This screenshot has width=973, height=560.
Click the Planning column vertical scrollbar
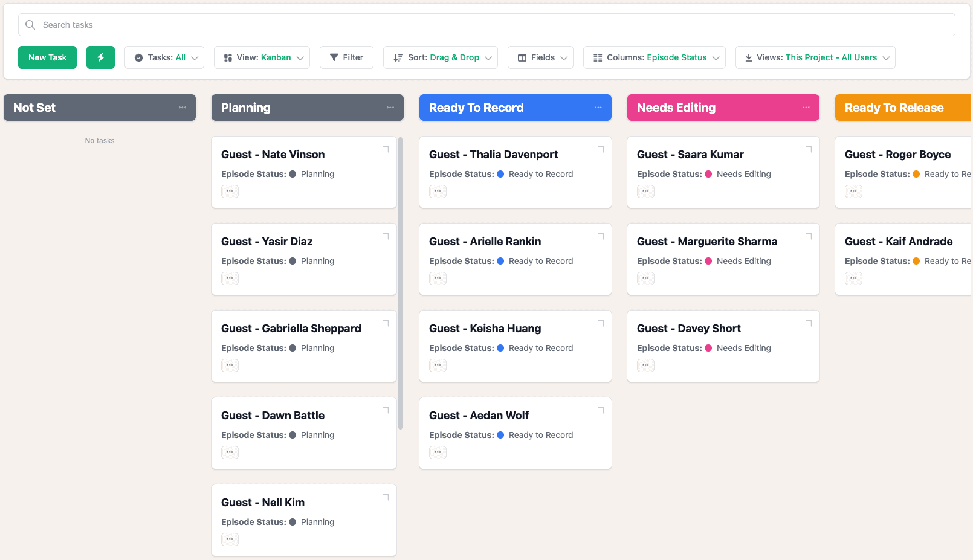click(x=400, y=284)
